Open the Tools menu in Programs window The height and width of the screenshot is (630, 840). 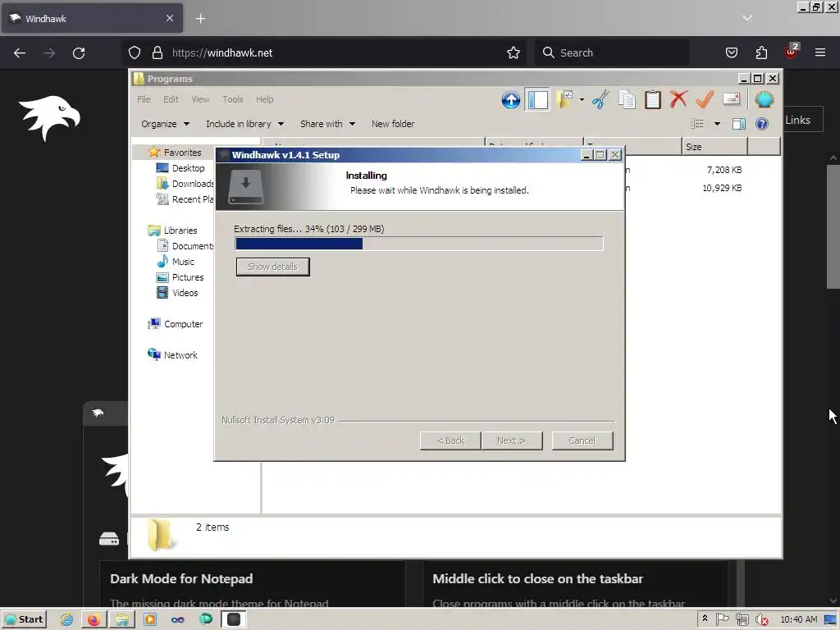pos(232,99)
